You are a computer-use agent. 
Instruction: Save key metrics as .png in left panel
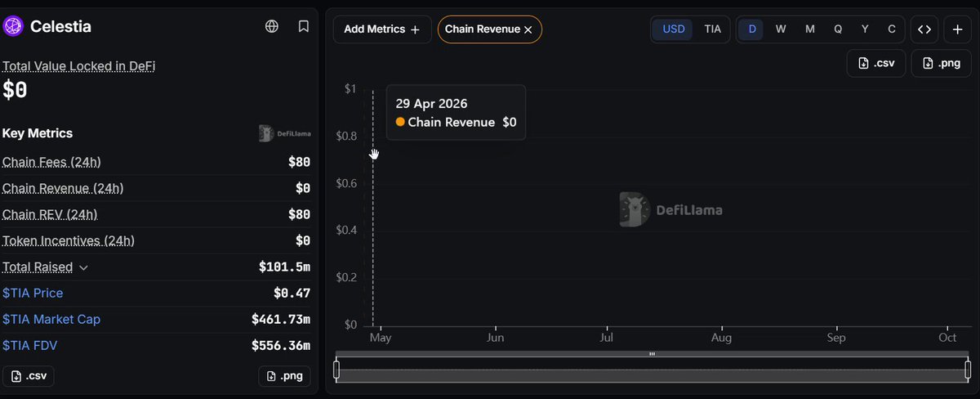coord(284,376)
